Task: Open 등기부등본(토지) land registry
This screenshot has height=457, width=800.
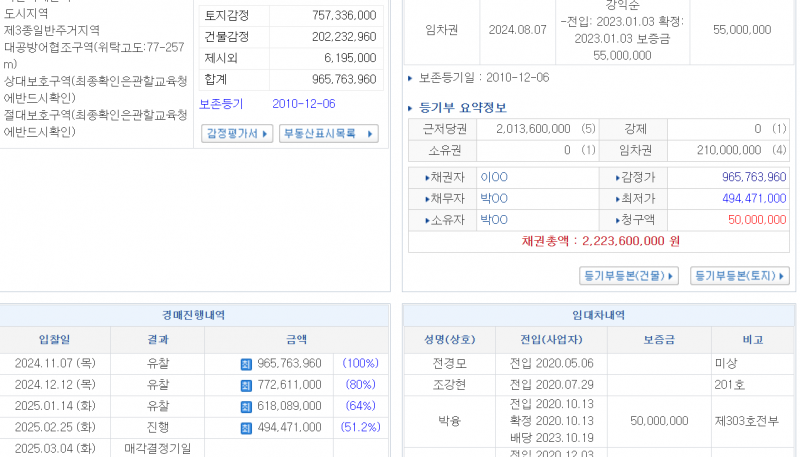Action: (739, 275)
